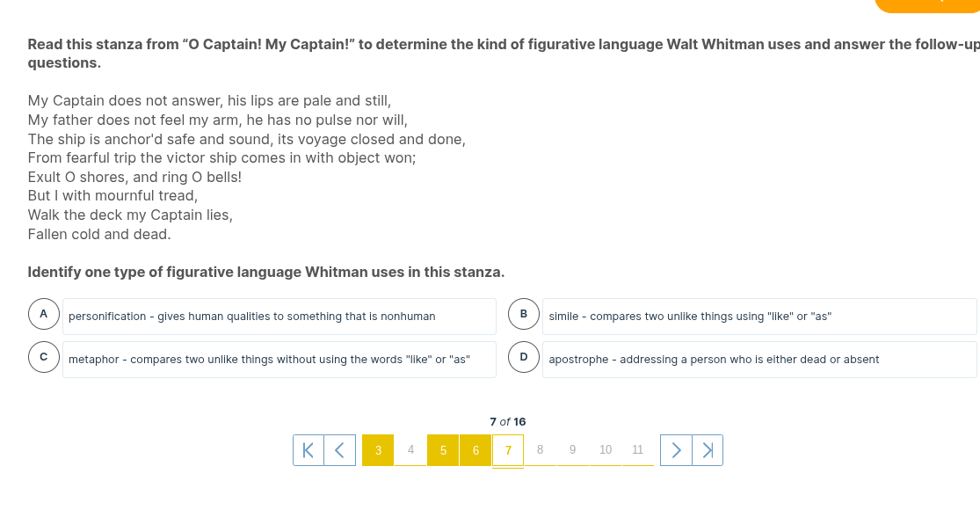The image size is (980, 510).
Task: Jump to the last question page
Action: (708, 450)
